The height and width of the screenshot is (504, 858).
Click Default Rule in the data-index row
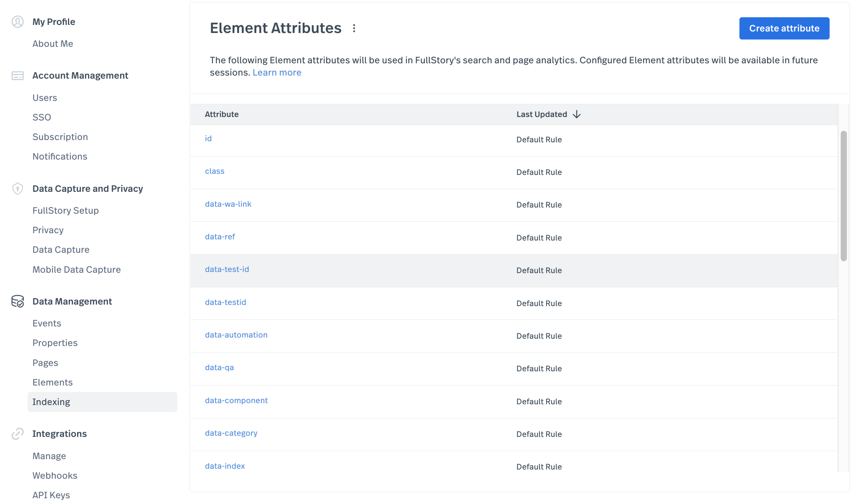pyautogui.click(x=539, y=467)
